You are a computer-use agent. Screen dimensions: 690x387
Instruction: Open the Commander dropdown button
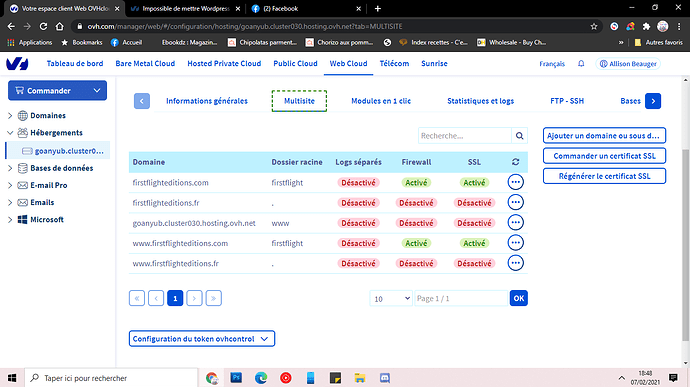tap(57, 90)
